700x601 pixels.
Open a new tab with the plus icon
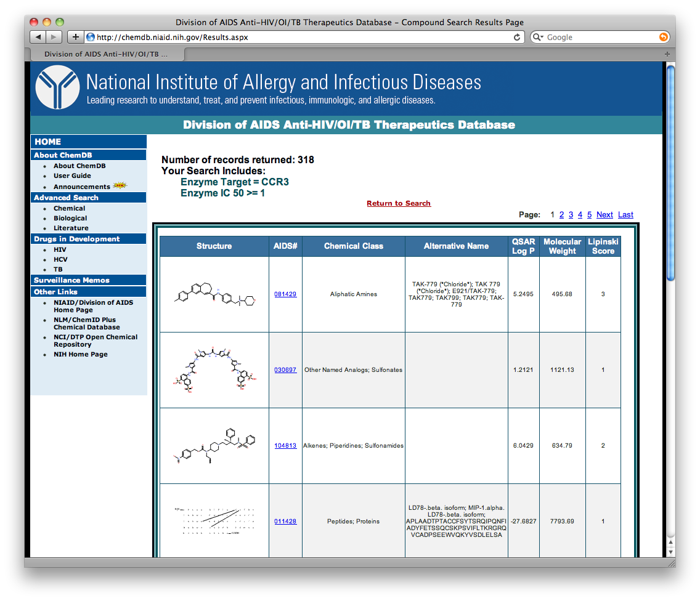[x=667, y=54]
